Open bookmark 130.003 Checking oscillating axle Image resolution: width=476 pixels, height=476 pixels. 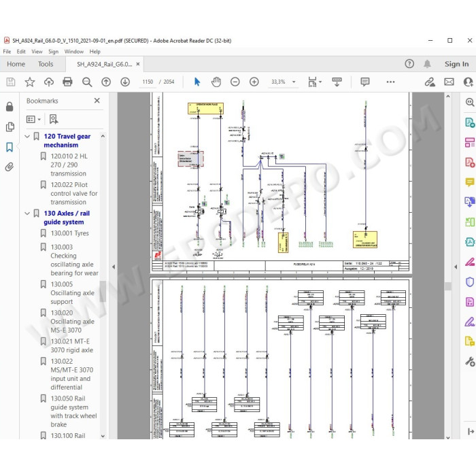coord(74,260)
